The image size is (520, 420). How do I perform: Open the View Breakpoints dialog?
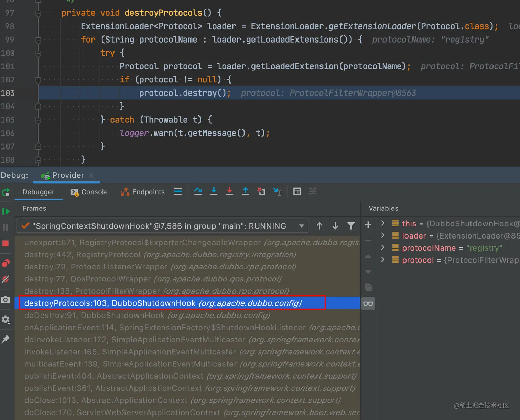[x=6, y=263]
